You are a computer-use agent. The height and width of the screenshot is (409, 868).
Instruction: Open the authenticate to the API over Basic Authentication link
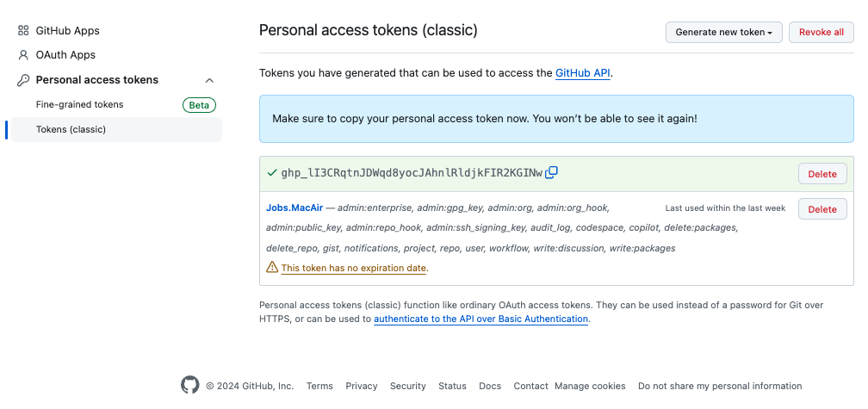point(480,319)
